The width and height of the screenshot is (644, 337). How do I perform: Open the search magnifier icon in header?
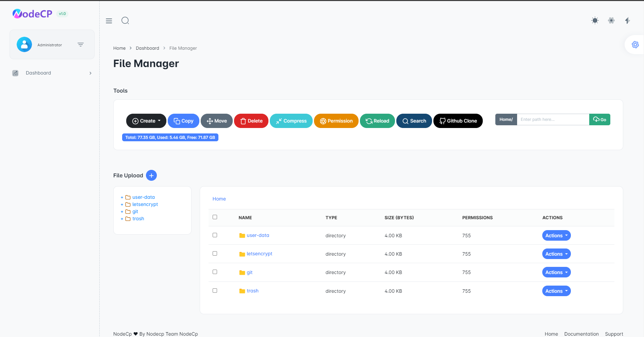click(125, 21)
